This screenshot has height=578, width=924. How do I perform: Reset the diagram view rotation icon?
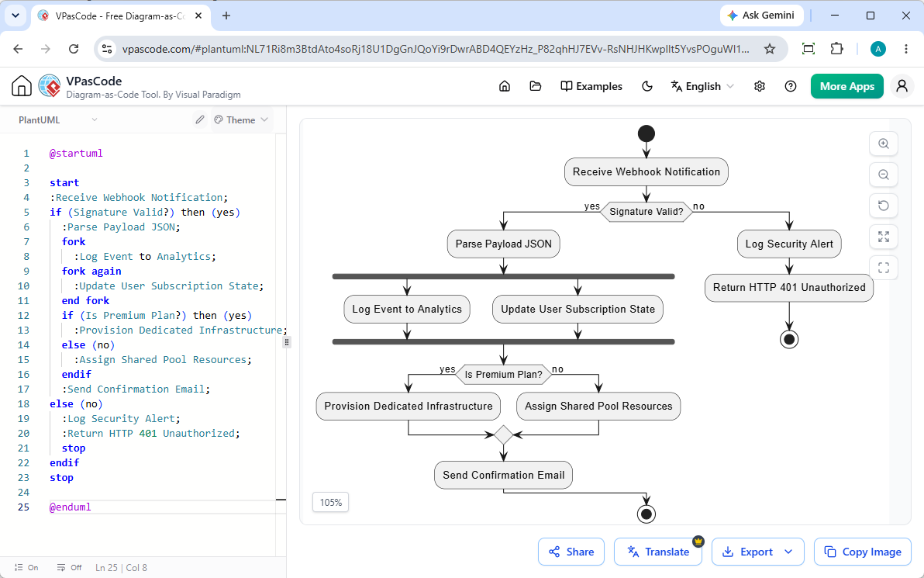[884, 206]
